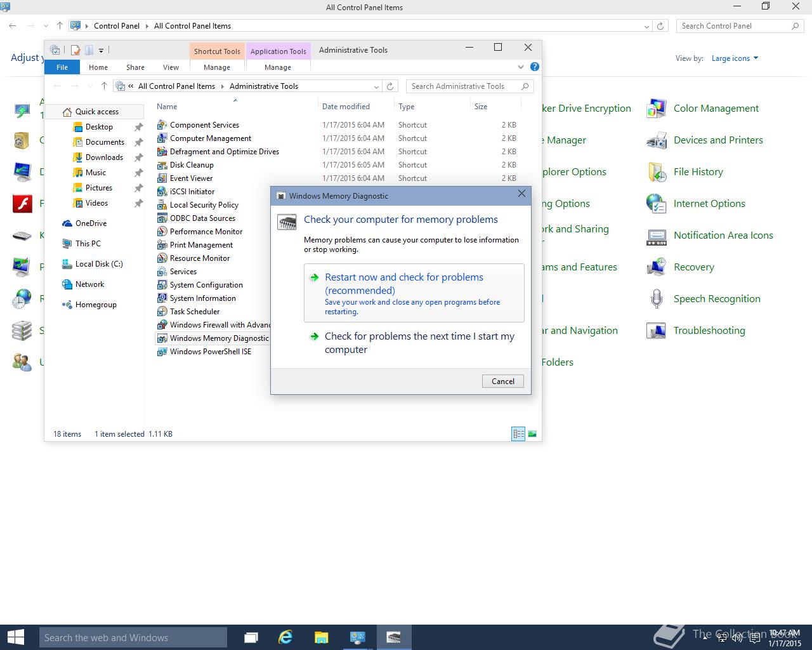Open the Home ribbon tab
The width and height of the screenshot is (812, 650).
(x=98, y=67)
